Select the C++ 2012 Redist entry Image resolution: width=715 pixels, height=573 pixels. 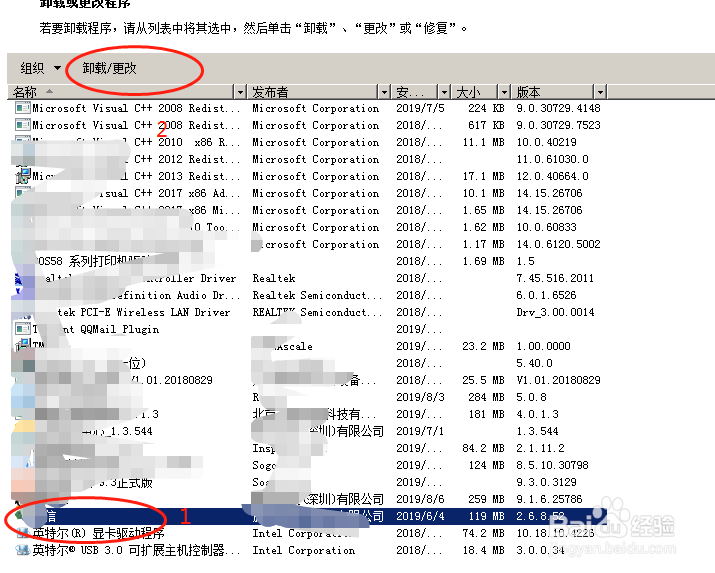(x=308, y=159)
